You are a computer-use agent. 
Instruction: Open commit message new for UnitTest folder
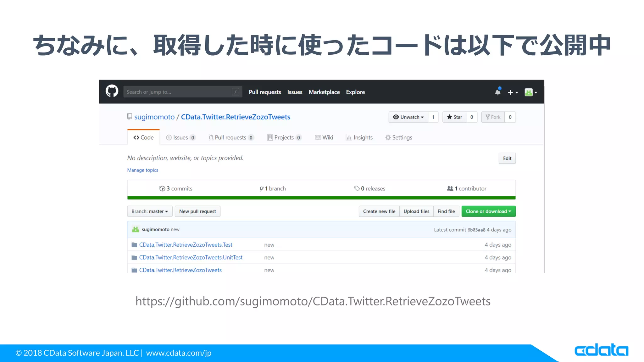[x=269, y=258]
